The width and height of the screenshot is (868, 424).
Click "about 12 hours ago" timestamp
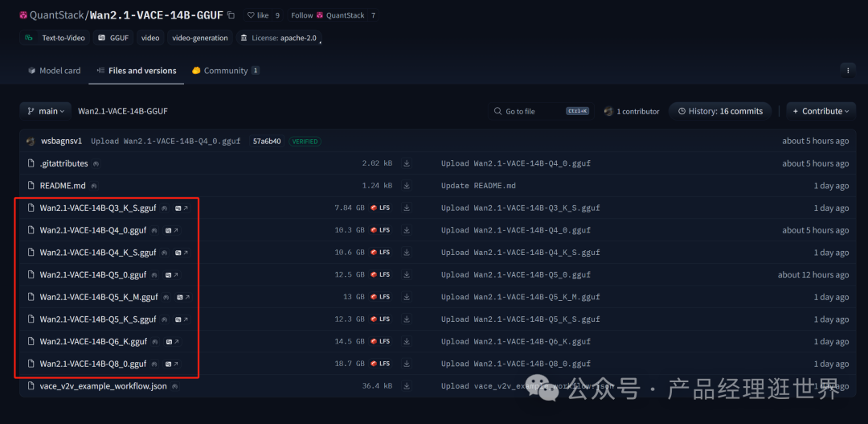point(813,274)
